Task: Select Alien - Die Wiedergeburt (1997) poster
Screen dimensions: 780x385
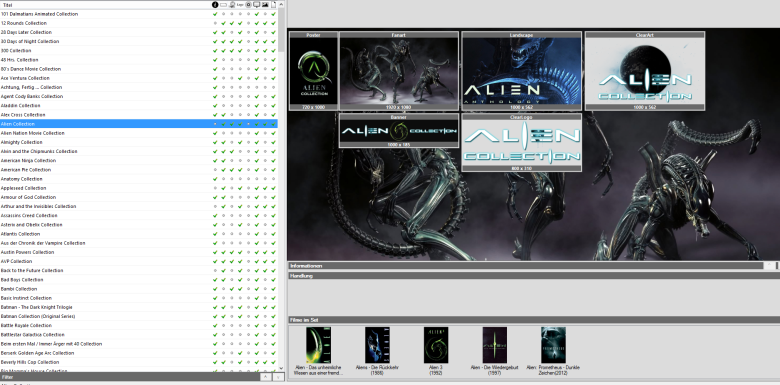Action: 494,345
